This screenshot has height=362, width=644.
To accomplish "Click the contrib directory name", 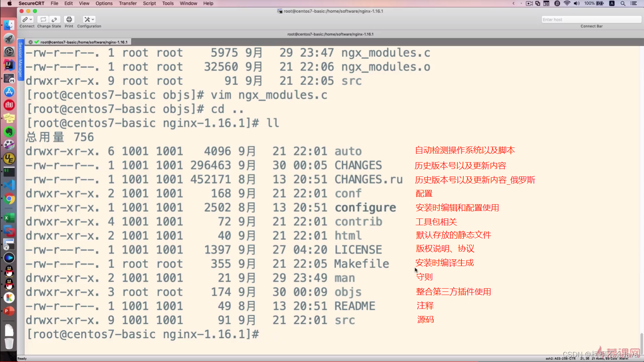I will 358,222.
